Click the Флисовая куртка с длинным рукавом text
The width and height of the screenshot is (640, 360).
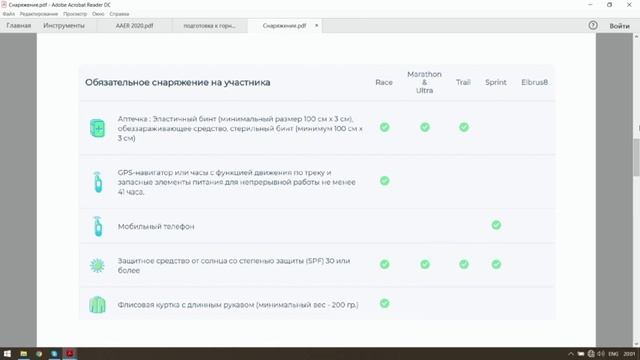(238, 305)
